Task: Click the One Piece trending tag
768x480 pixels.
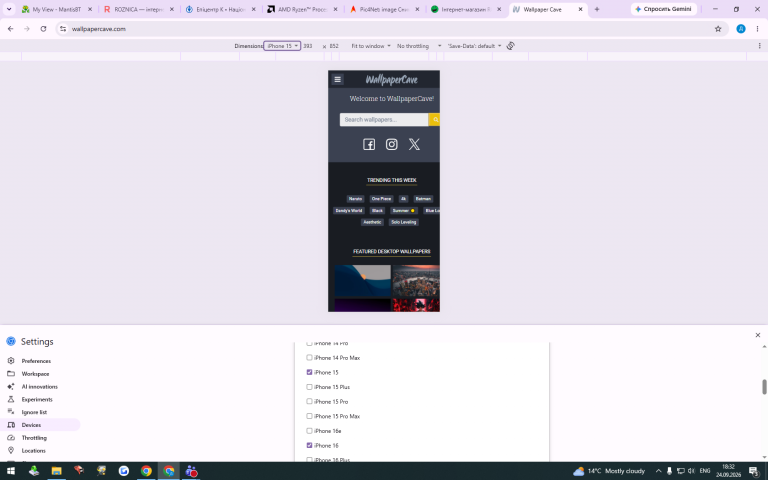Action: 381,199
